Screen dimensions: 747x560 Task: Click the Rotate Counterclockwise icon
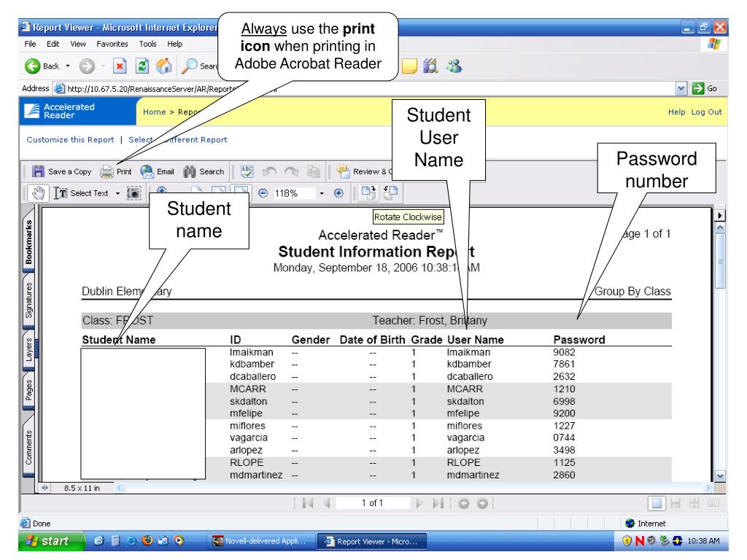click(391, 192)
